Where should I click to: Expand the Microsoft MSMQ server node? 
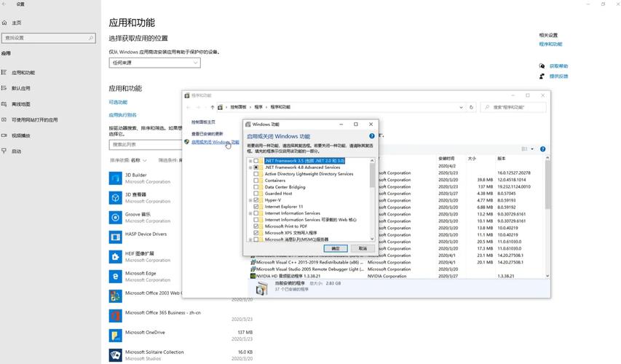[x=250, y=240]
